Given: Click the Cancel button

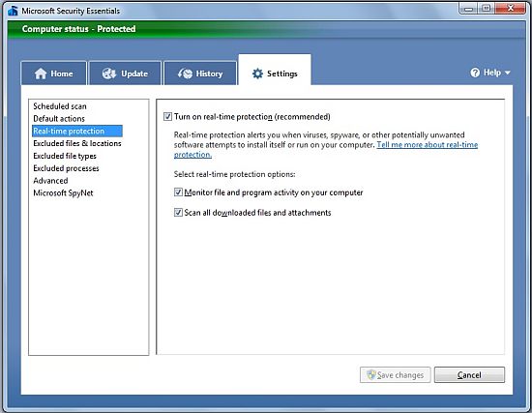Looking at the screenshot, I should pyautogui.click(x=469, y=374).
